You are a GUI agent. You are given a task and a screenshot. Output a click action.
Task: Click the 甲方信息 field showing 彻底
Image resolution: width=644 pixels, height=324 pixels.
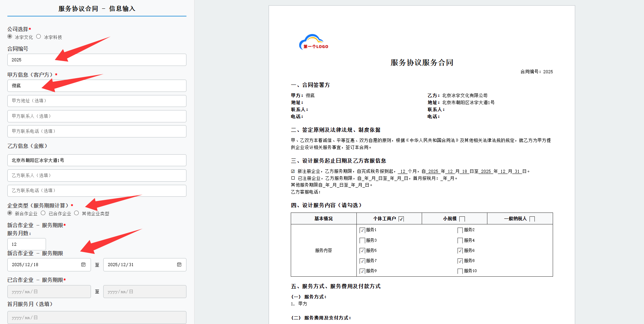pos(97,86)
